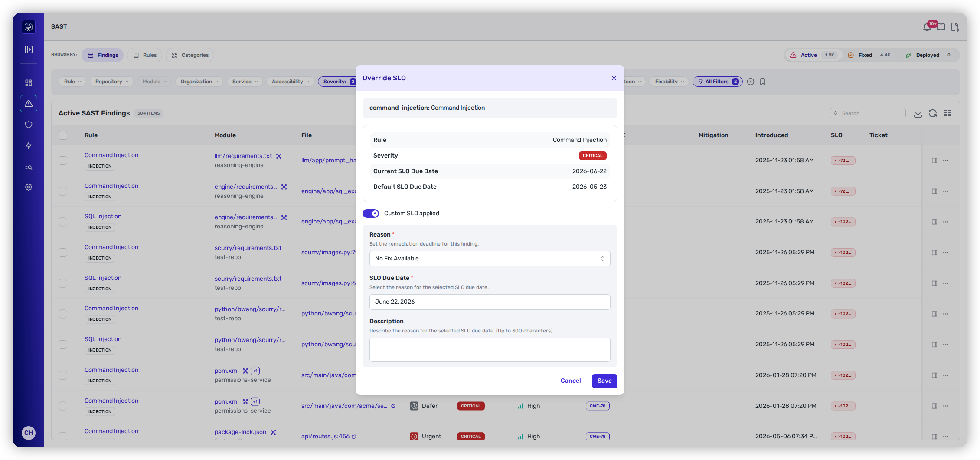Save the filter view with the bookmark icon
980x460 pixels.
[x=763, y=82]
